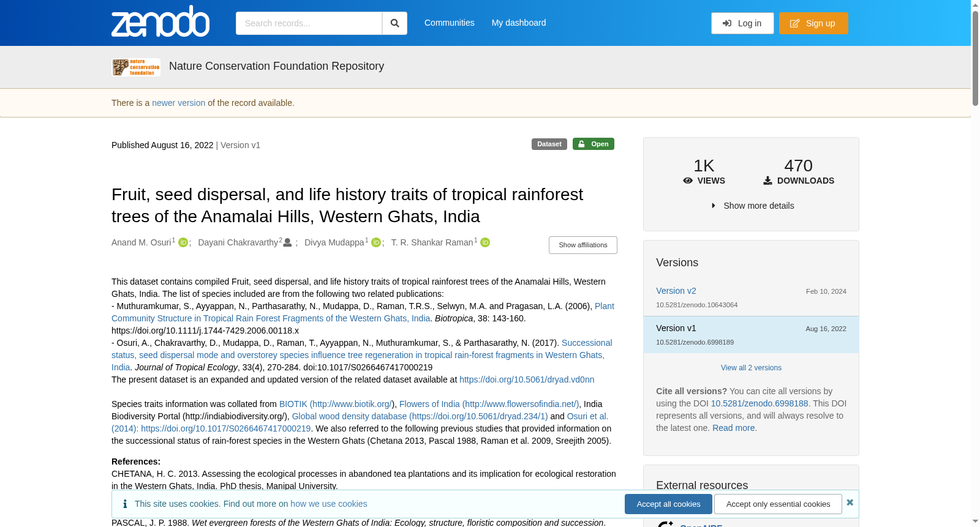The image size is (980, 527).
Task: Open My dashboard
Action: (x=519, y=23)
